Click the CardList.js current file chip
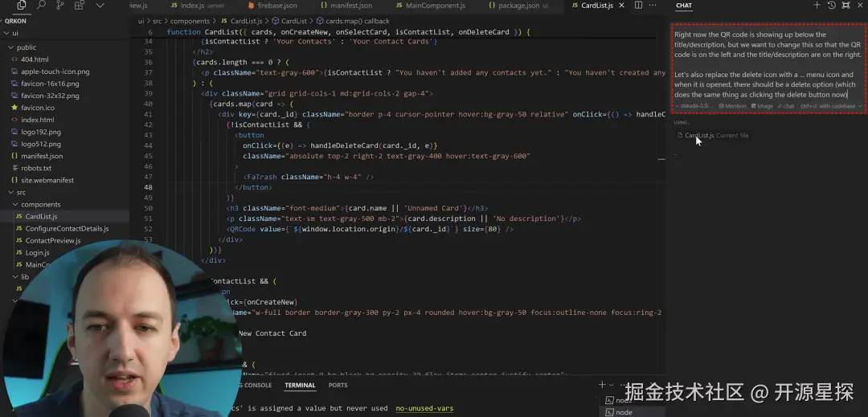This screenshot has width=868, height=417. [x=713, y=136]
